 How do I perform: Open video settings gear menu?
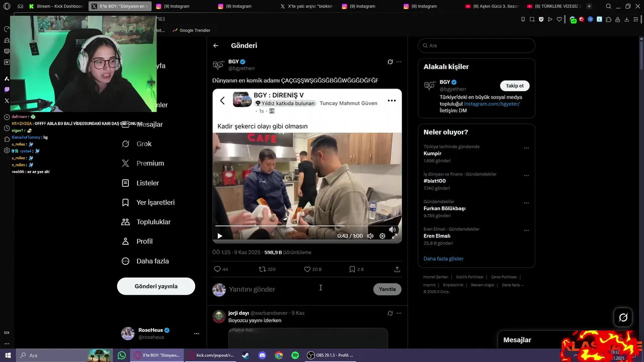click(x=382, y=236)
